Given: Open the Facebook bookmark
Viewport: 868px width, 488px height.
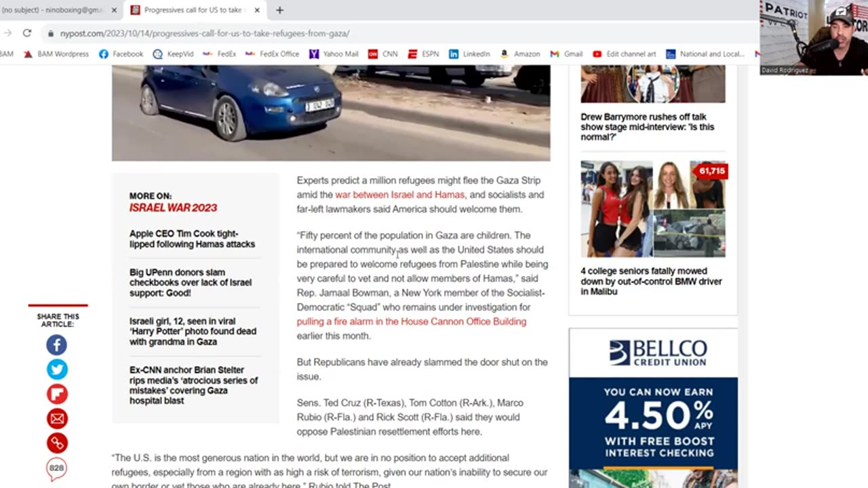Looking at the screenshot, I should (121, 54).
